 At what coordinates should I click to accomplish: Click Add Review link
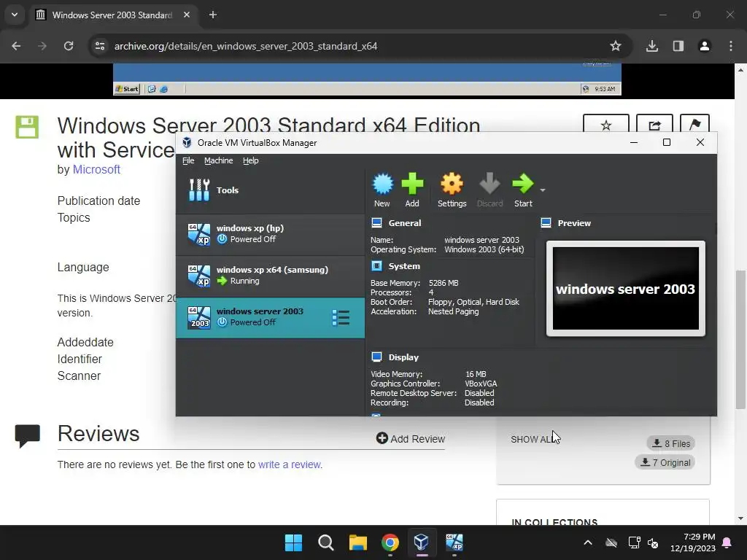click(x=410, y=438)
